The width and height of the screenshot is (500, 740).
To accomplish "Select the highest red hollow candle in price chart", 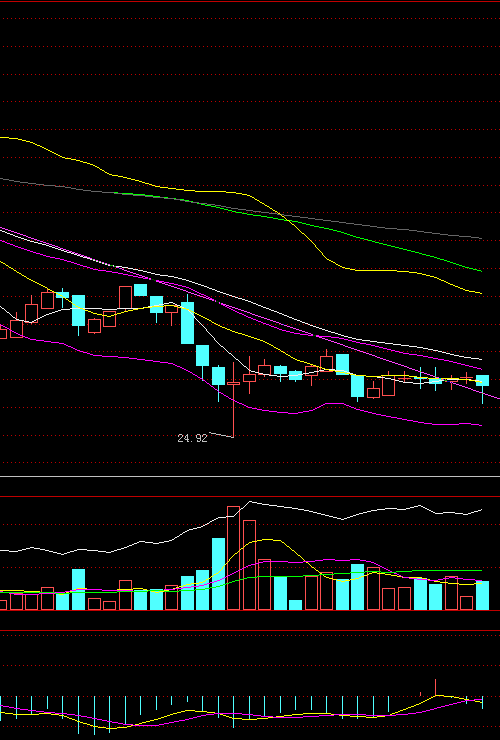I will pos(126,297).
